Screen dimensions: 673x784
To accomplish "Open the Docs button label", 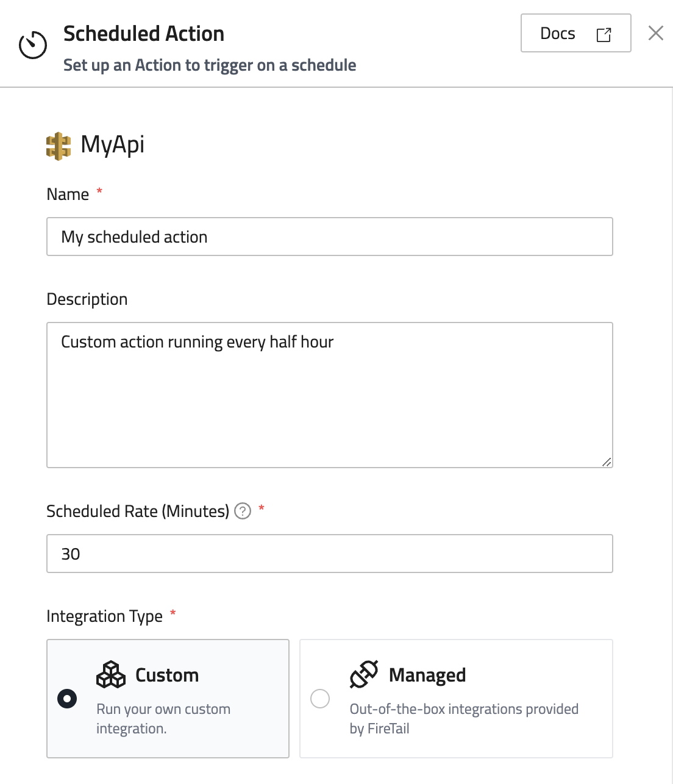I will [x=558, y=34].
